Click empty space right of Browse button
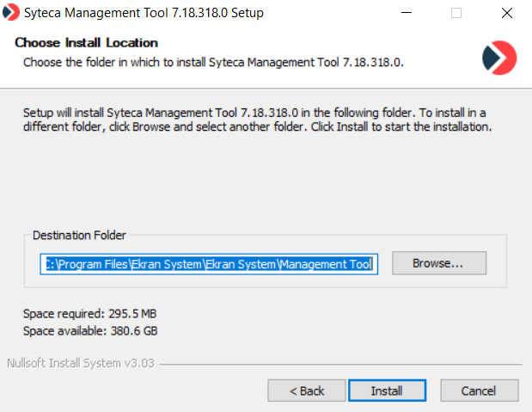The height and width of the screenshot is (412, 532). [x=497, y=263]
